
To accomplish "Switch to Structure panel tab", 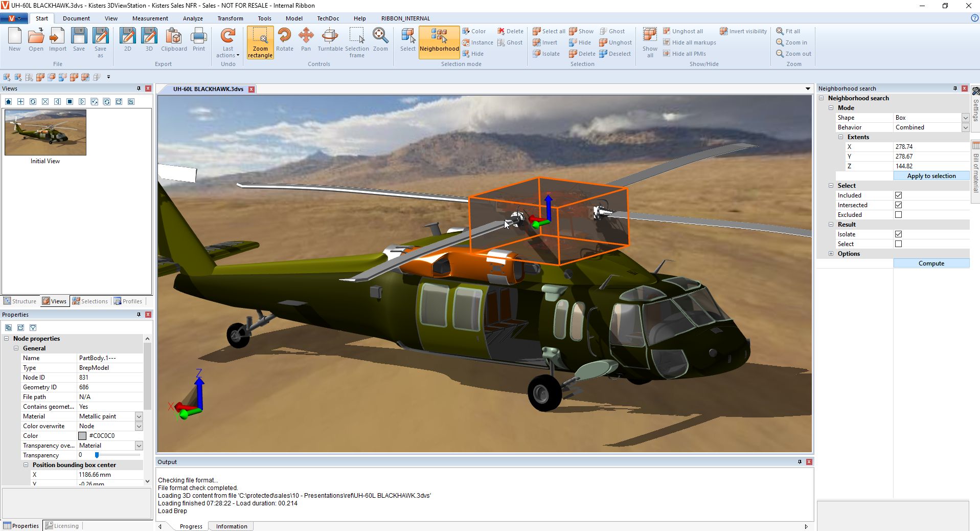I will pos(20,301).
